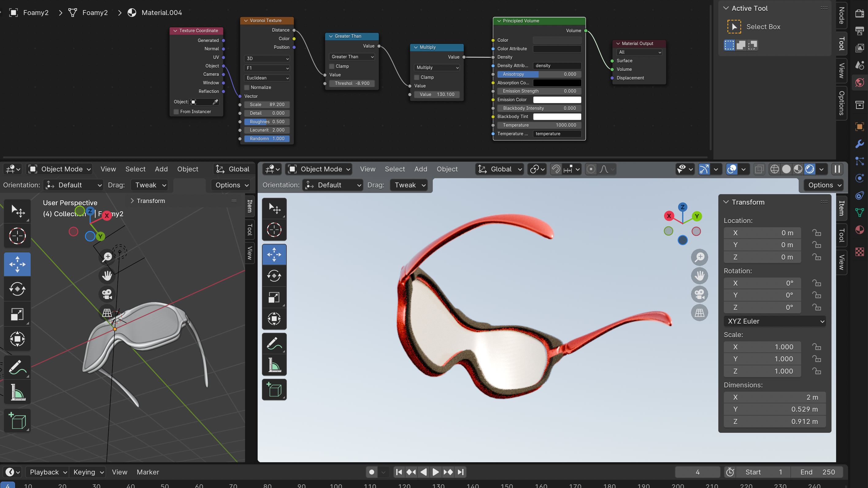Lock Scale Z lock icon
Image resolution: width=868 pixels, height=488 pixels.
coord(816,371)
